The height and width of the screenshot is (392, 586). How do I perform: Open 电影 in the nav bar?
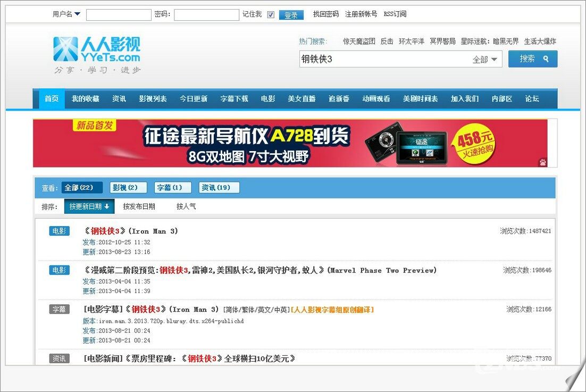click(268, 98)
